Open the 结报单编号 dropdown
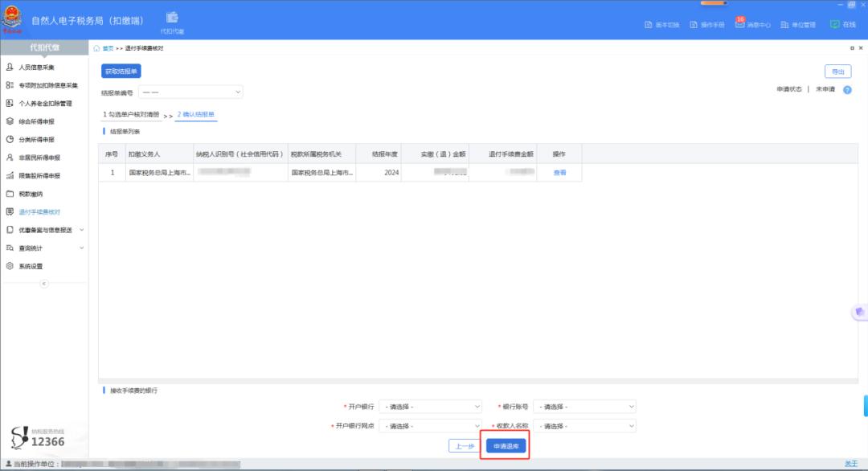Viewport: 868px width, 471px height. click(x=190, y=92)
